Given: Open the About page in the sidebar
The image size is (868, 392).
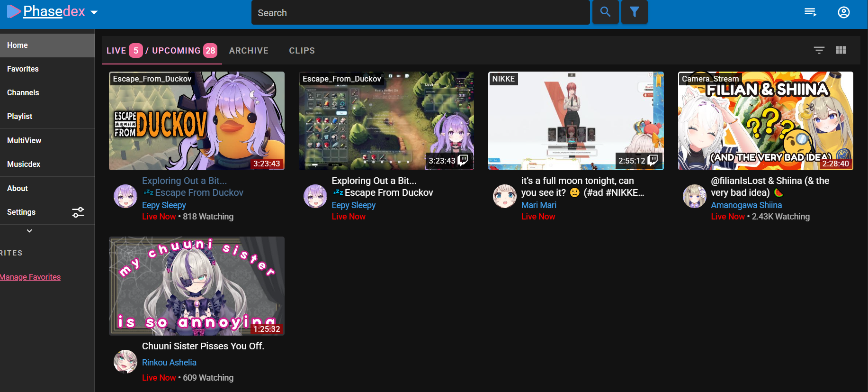Looking at the screenshot, I should click(47, 189).
